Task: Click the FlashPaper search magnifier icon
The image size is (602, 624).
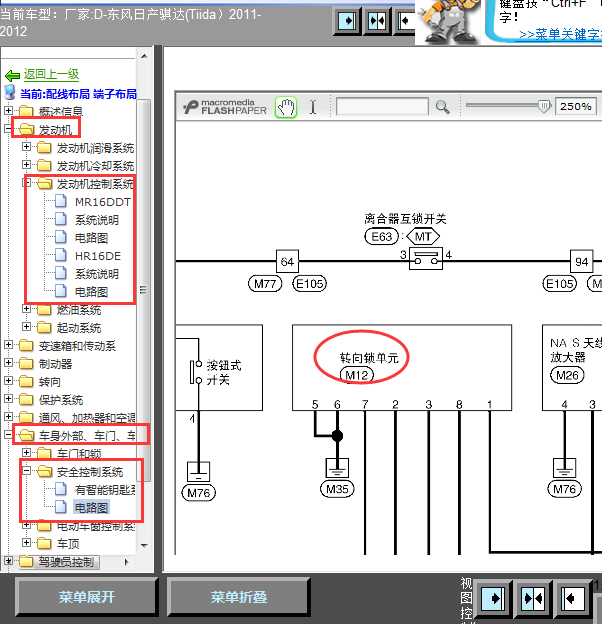Action: 442,107
